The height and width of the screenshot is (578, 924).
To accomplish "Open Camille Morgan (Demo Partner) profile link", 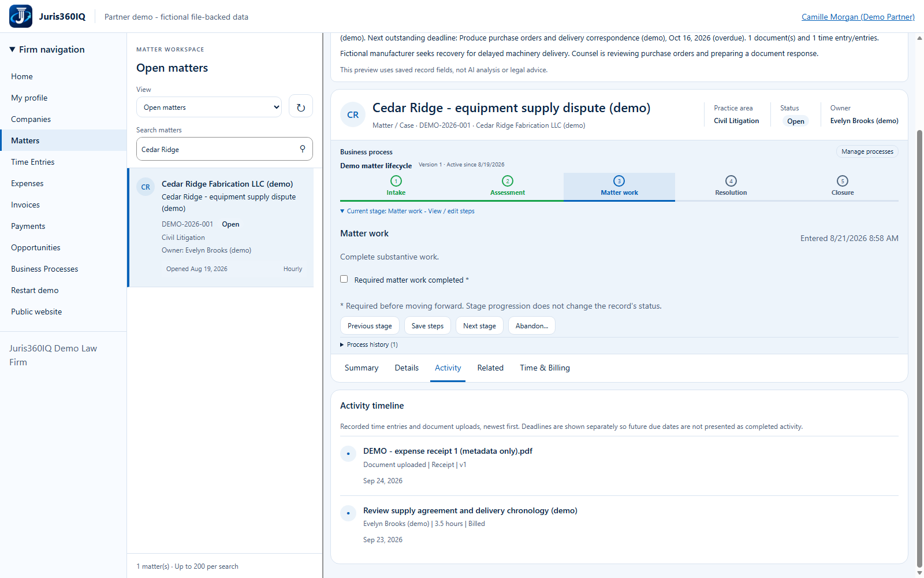I will [x=858, y=17].
